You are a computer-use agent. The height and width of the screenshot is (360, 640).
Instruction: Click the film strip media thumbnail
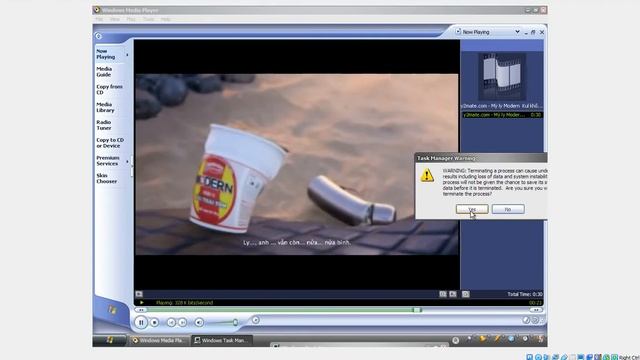[502, 76]
